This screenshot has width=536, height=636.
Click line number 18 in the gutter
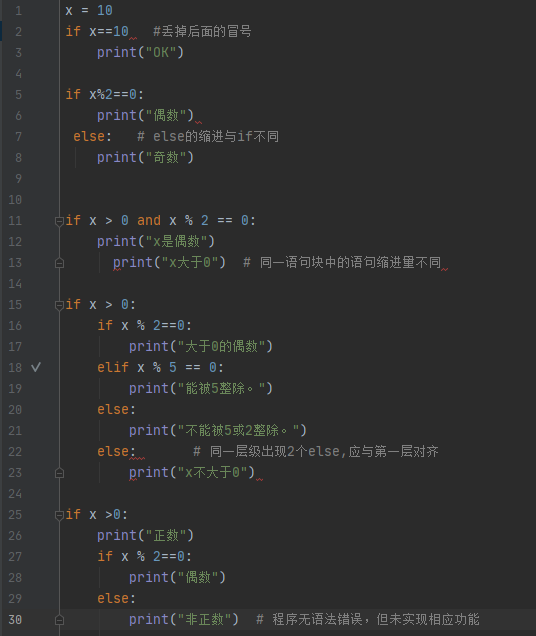(x=15, y=367)
